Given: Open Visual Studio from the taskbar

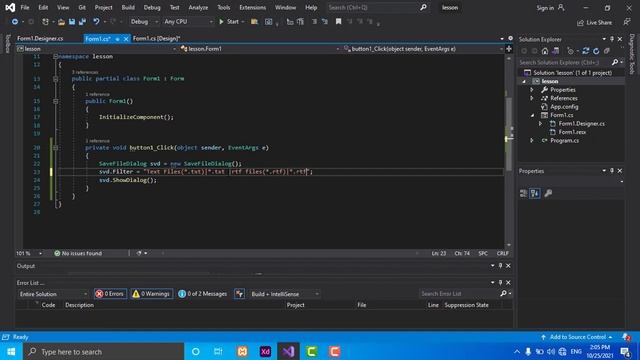Looking at the screenshot, I should click(x=288, y=351).
